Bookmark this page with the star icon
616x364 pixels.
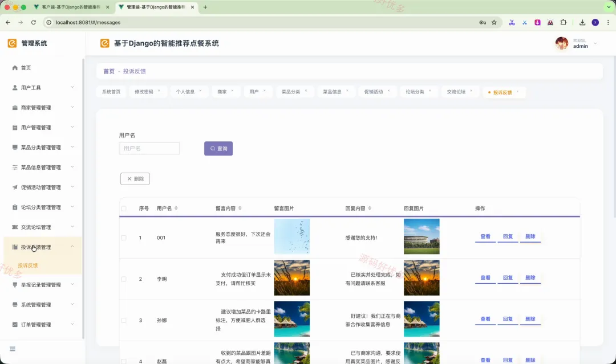(x=494, y=22)
